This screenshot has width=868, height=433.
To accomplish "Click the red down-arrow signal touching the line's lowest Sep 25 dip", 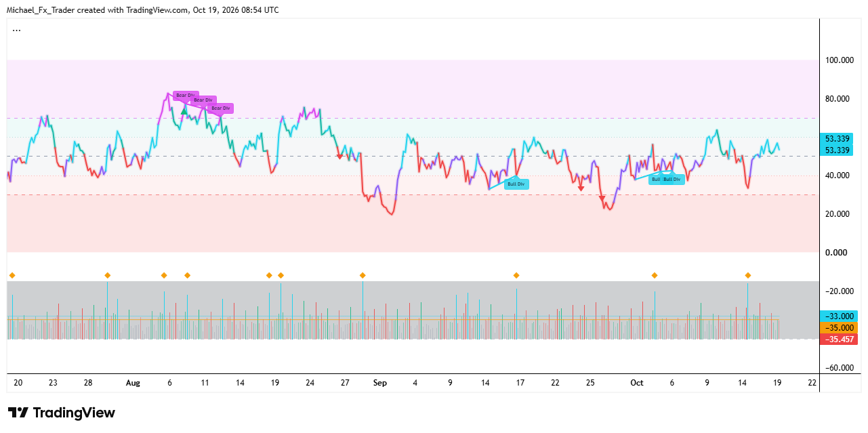I will point(602,199).
